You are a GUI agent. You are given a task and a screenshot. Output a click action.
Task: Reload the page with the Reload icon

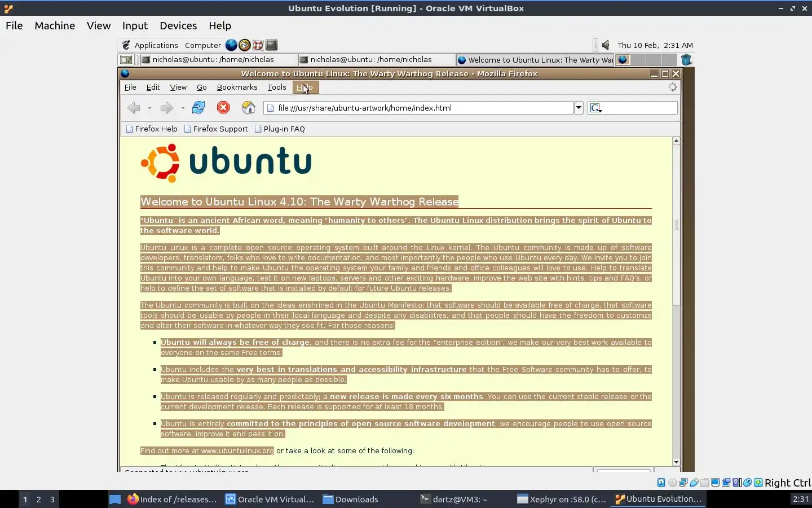(x=198, y=107)
